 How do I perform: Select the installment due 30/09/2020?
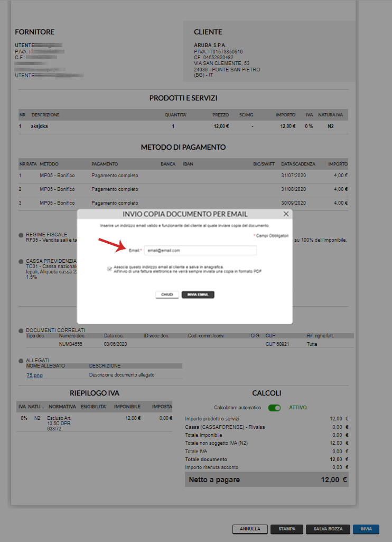pos(183,203)
